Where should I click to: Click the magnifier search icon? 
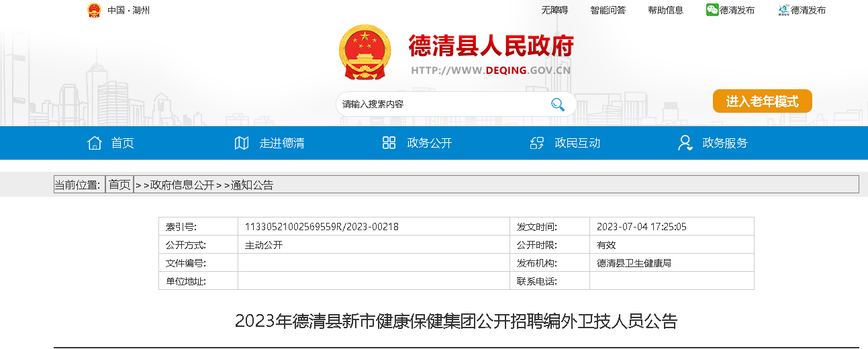pyautogui.click(x=557, y=104)
